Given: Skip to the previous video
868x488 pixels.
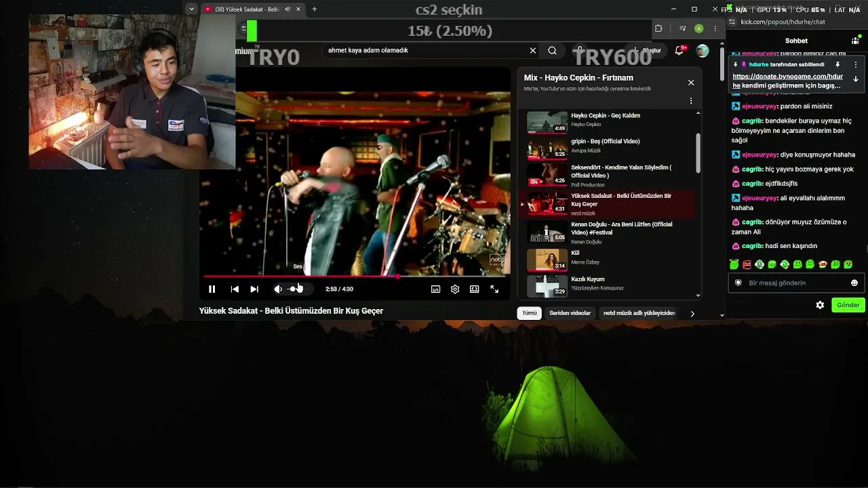Looking at the screenshot, I should 235,289.
